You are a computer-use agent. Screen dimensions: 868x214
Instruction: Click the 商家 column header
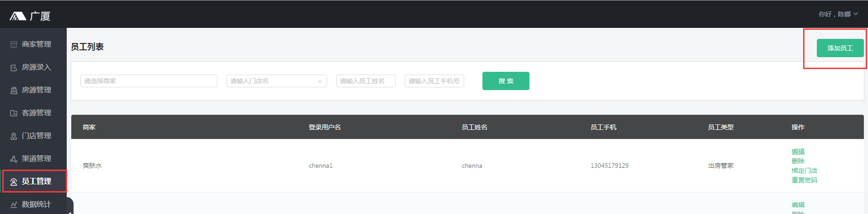89,127
